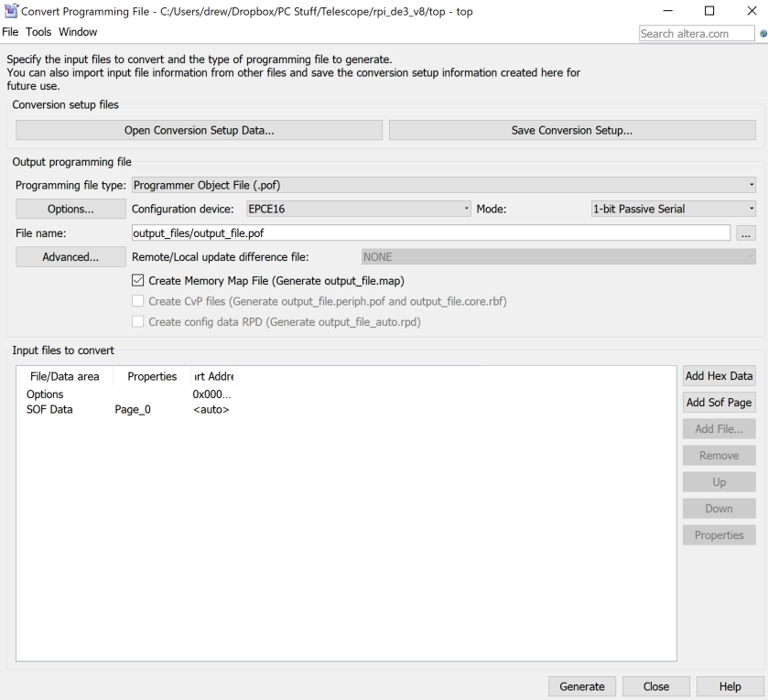Click the Up button
Screen dimensions: 768x700
point(719,481)
